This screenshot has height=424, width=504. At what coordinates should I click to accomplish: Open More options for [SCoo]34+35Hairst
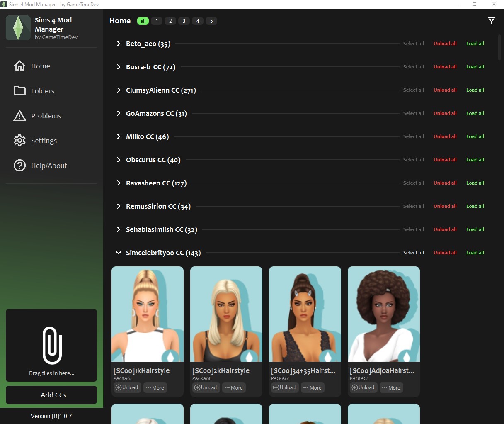[313, 387]
